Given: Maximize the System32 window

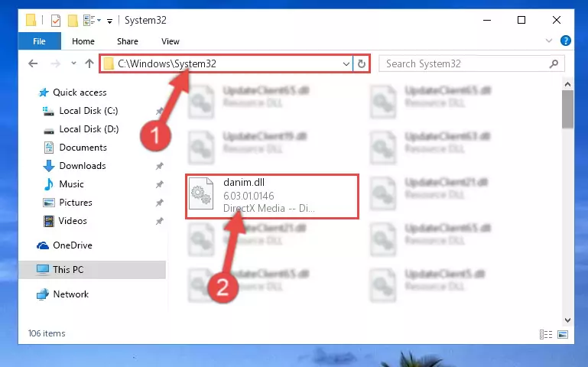Looking at the screenshot, I should pos(521,20).
